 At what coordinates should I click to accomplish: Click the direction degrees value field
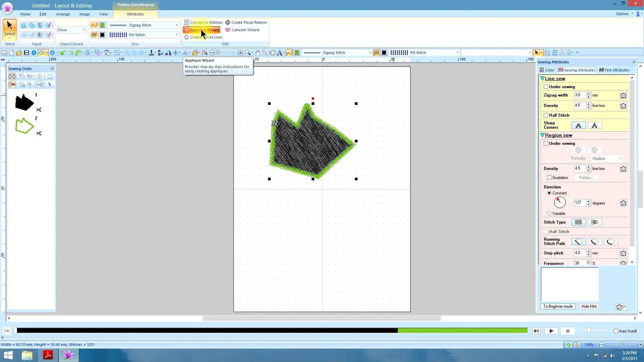pos(580,203)
